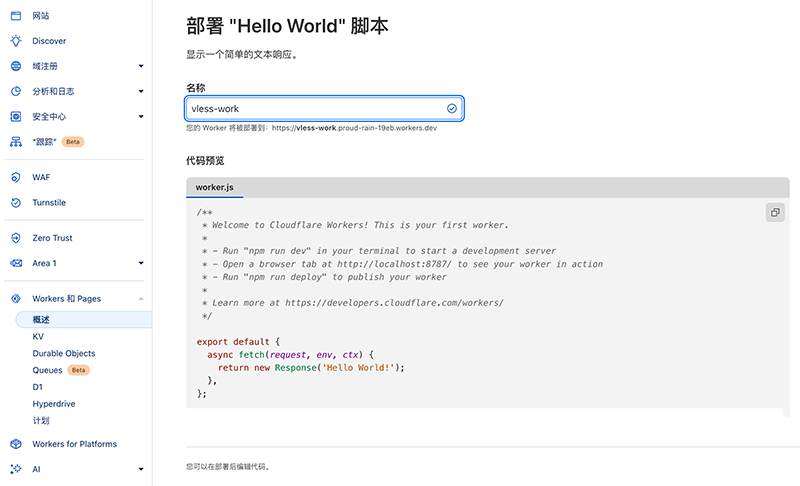Click the WAF shield icon
The image size is (800, 486).
(16, 177)
